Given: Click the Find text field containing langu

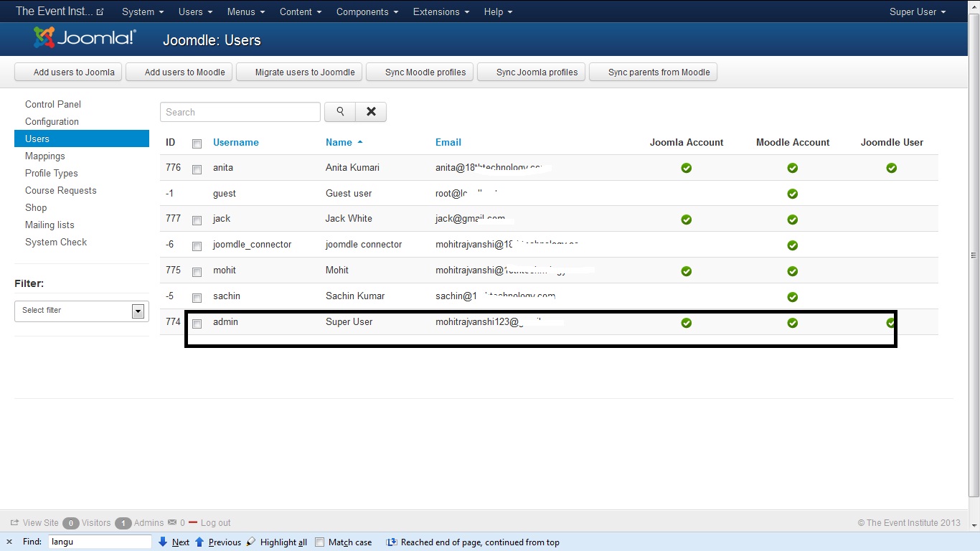Looking at the screenshot, I should pos(100,542).
